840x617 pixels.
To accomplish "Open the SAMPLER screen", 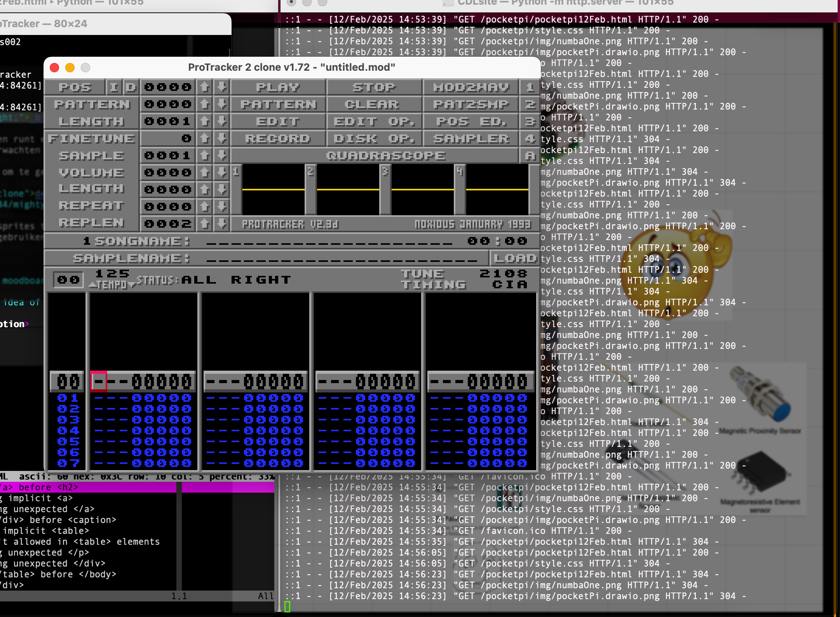I will pos(471,138).
